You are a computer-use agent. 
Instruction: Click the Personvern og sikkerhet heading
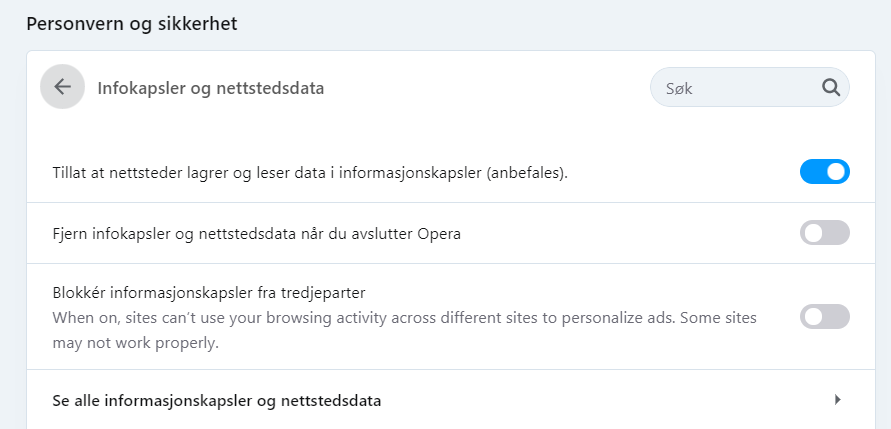point(132,24)
